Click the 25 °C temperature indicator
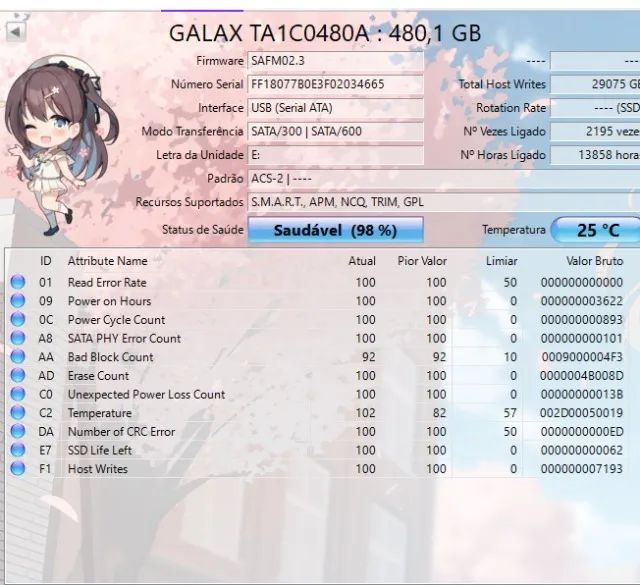 596,230
